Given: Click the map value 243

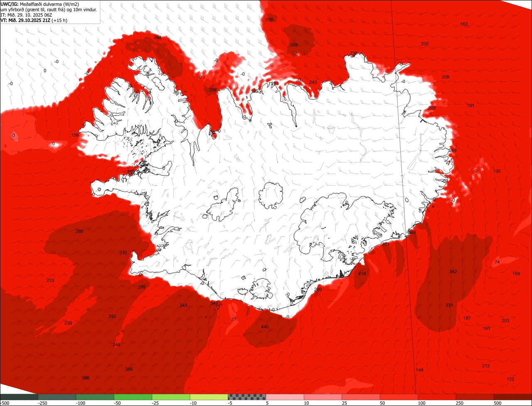Looking at the screenshot, I should coord(313,82).
